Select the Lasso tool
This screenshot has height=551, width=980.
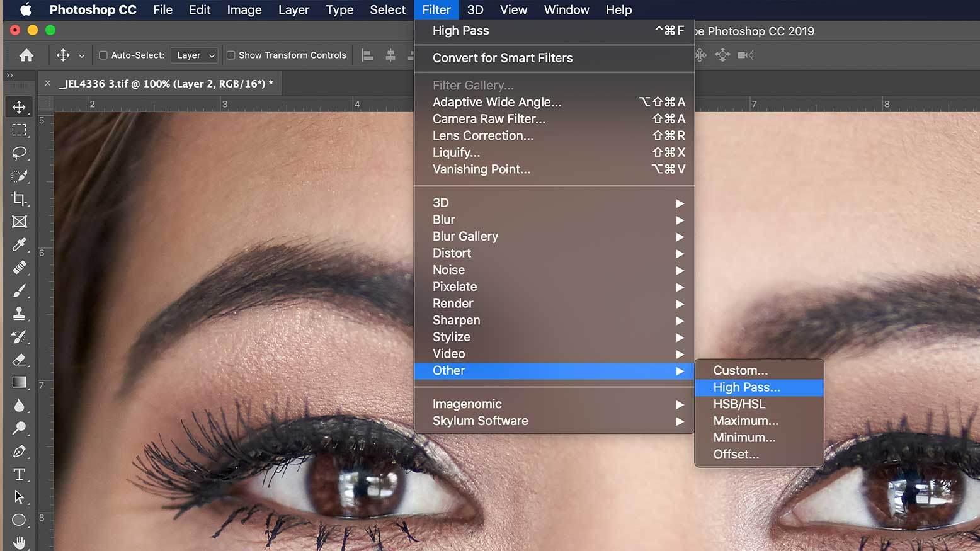pyautogui.click(x=19, y=153)
